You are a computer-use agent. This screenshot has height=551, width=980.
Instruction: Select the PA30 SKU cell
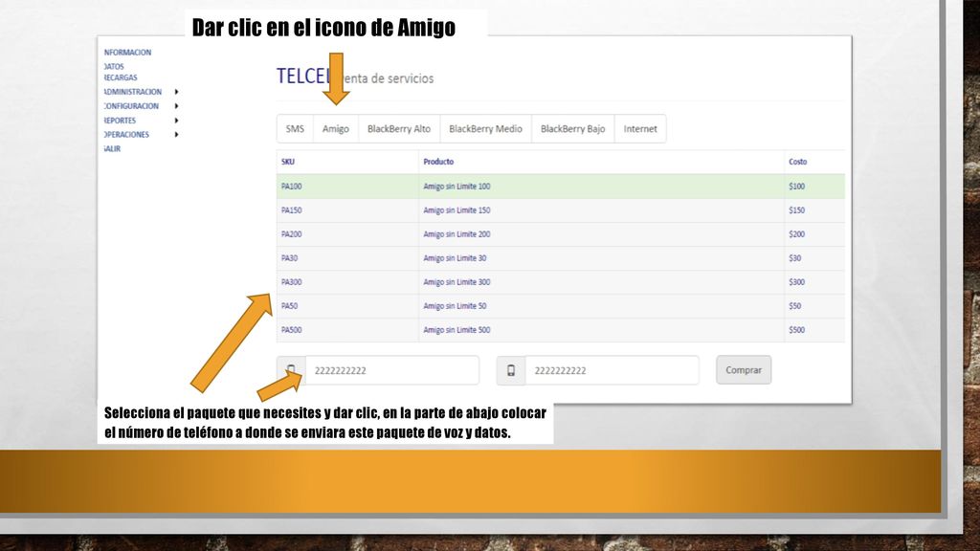point(347,258)
